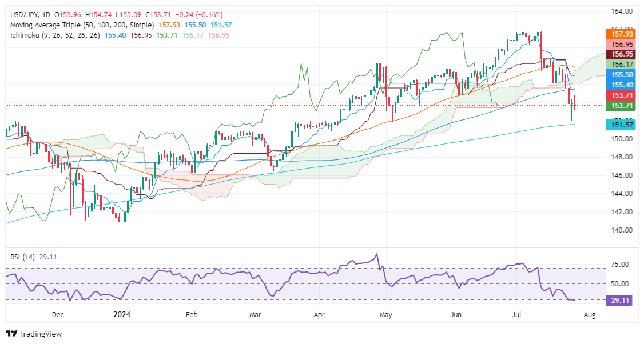The width and height of the screenshot is (644, 344).
Task: Select the cyan 151.57 price tag
Action: 621,125
